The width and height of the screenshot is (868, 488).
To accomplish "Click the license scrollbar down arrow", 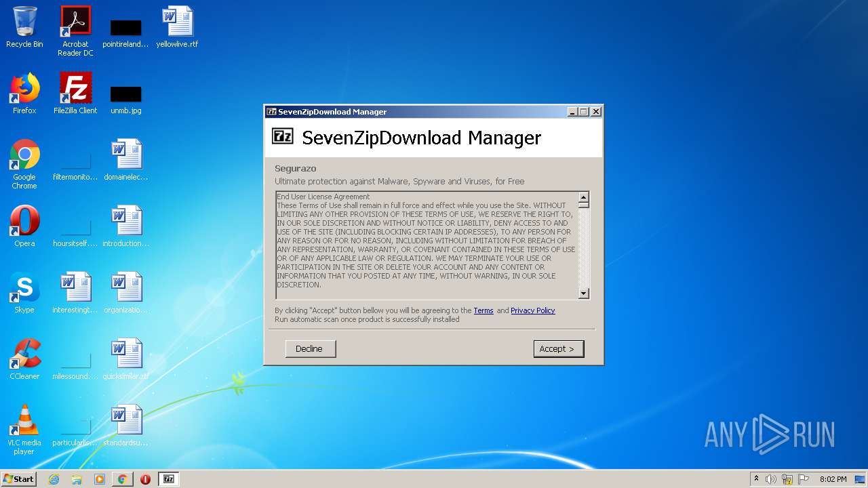I will pyautogui.click(x=584, y=293).
